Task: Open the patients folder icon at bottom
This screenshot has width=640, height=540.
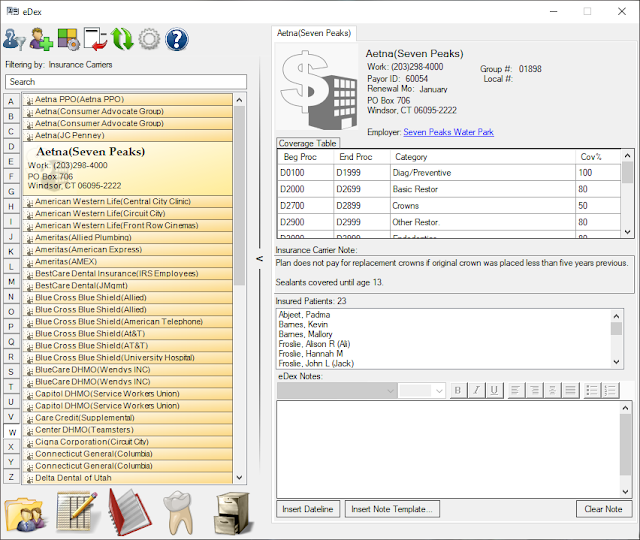Action: pyautogui.click(x=25, y=514)
